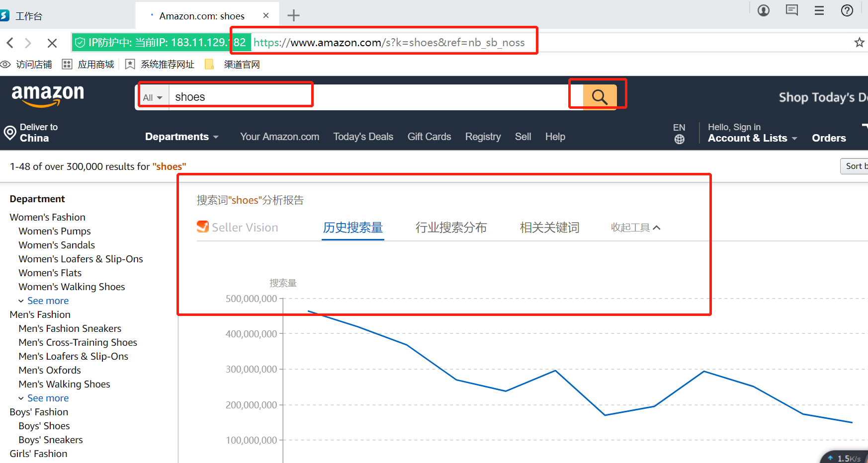Click the browser back arrow
The width and height of the screenshot is (868, 463).
10,43
